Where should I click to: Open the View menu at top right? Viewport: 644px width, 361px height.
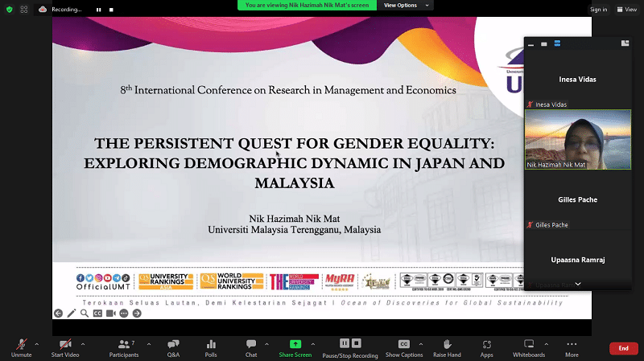pyautogui.click(x=625, y=10)
